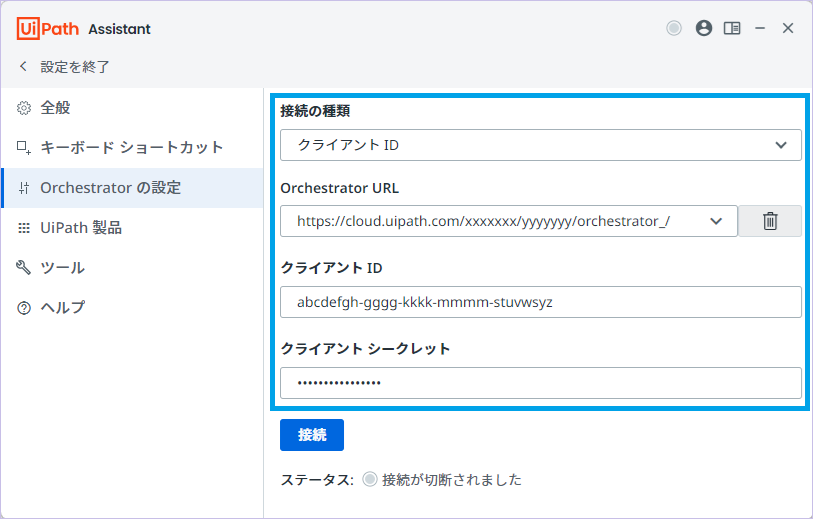Click the status indicator circle beside 接続が切断されました

pyautogui.click(x=370, y=479)
